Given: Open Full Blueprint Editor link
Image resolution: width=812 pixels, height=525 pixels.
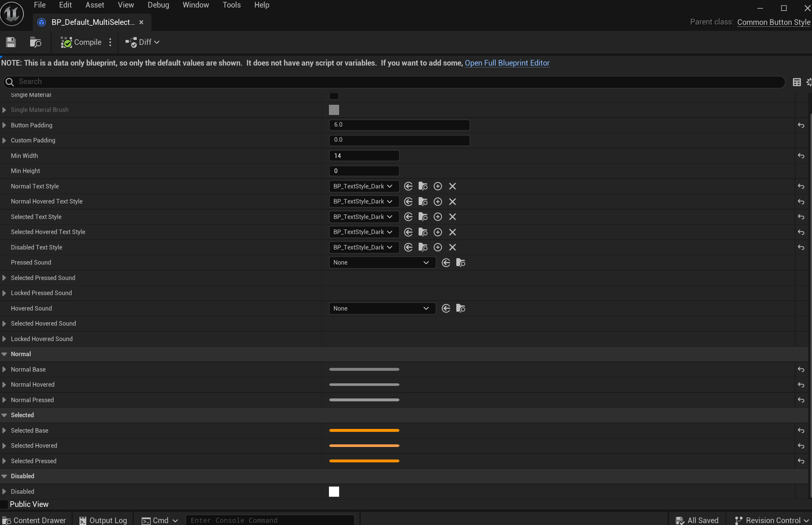Looking at the screenshot, I should 507,63.
